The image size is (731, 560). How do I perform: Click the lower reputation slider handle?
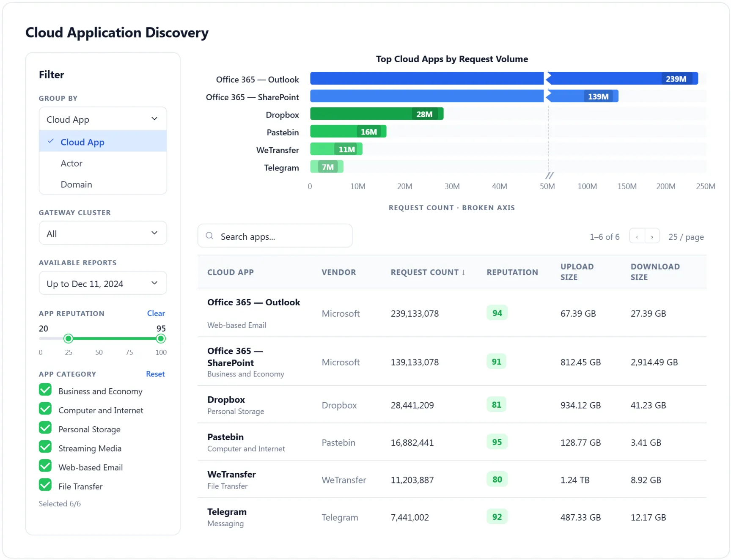point(68,338)
